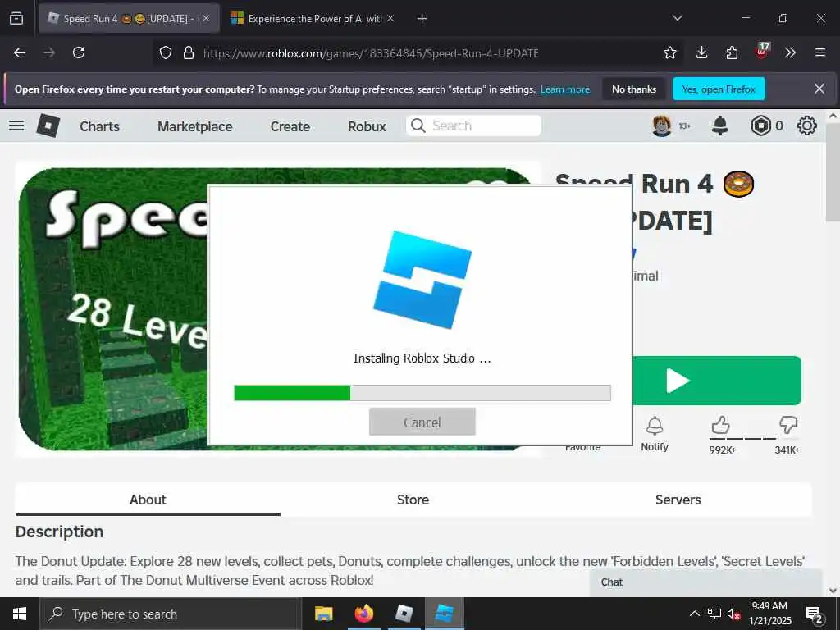Go forward to the next page
This screenshot has width=840, height=630.
click(x=49, y=52)
